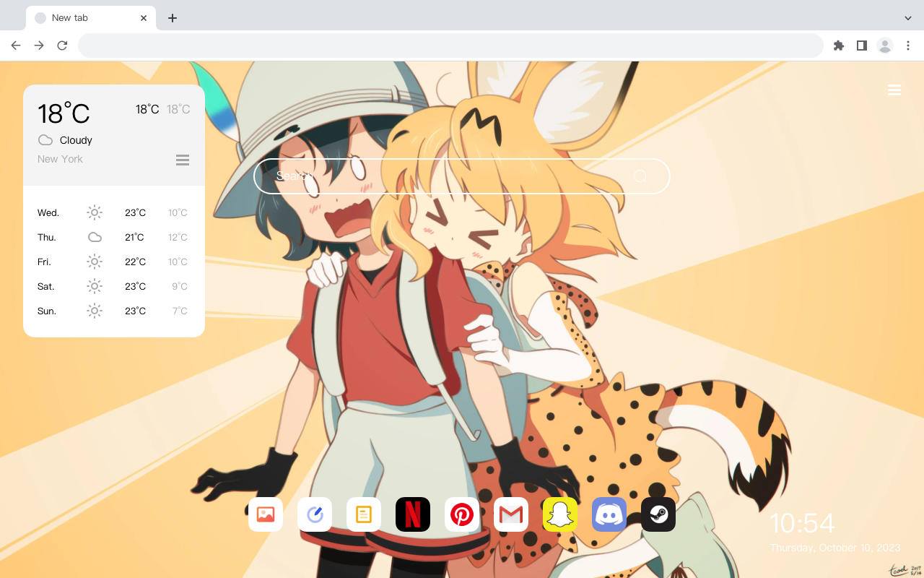Click Thursday's high temperature 21°C

click(x=134, y=237)
